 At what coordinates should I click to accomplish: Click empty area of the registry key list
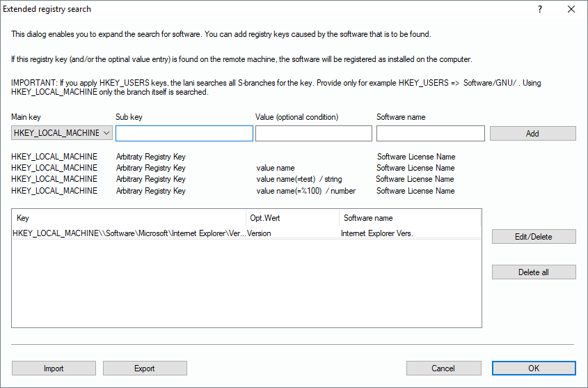(x=246, y=286)
